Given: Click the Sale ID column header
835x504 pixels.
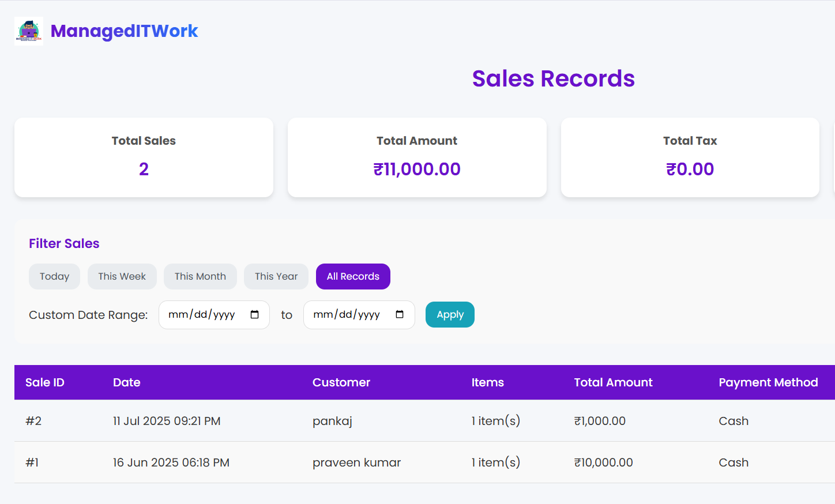Looking at the screenshot, I should click(45, 382).
